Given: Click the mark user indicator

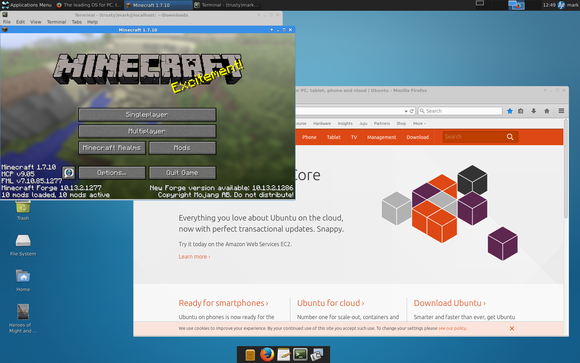Looking at the screenshot, I should (568, 5).
